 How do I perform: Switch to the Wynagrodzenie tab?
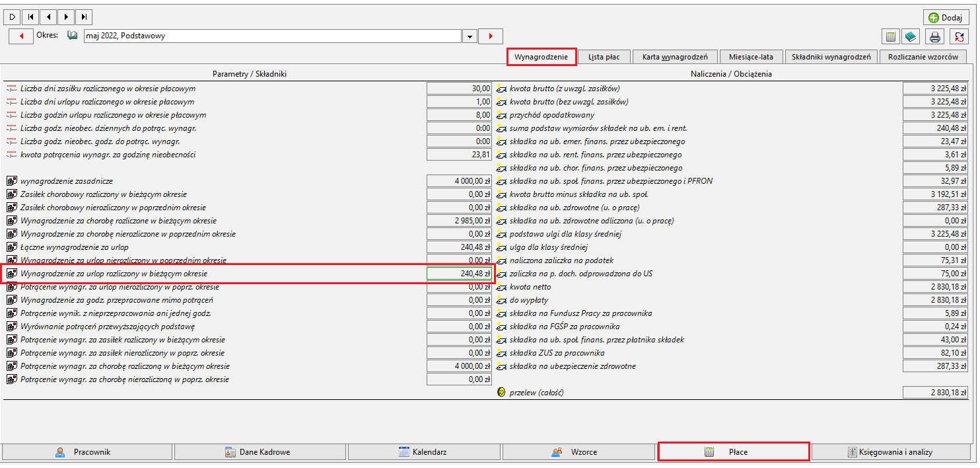(542, 57)
